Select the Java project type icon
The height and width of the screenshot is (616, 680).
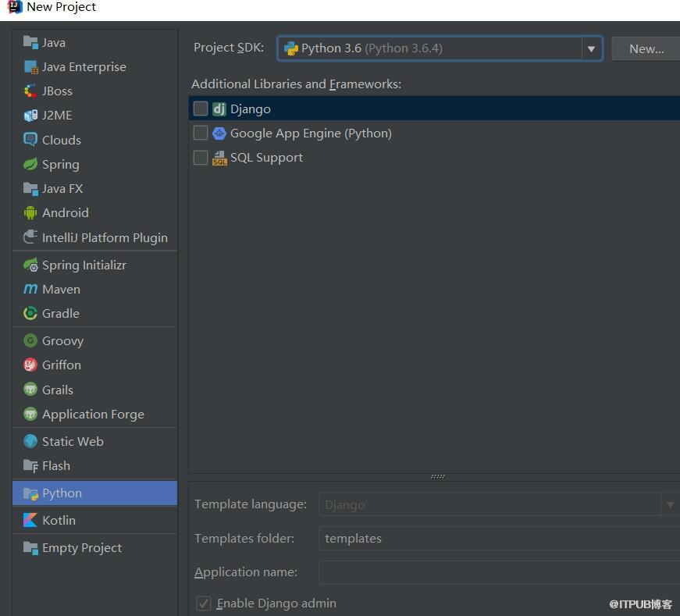pos(30,42)
